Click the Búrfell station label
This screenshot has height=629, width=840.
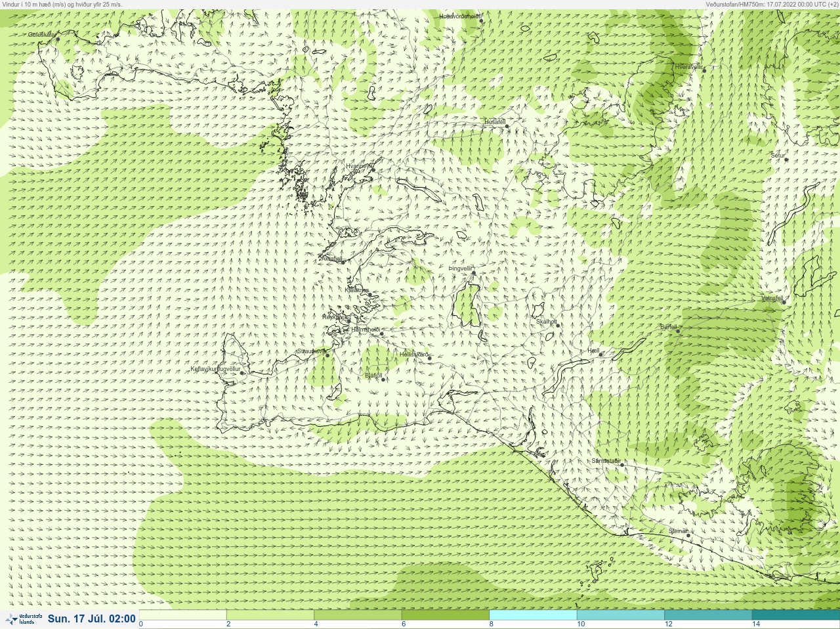pos(669,326)
